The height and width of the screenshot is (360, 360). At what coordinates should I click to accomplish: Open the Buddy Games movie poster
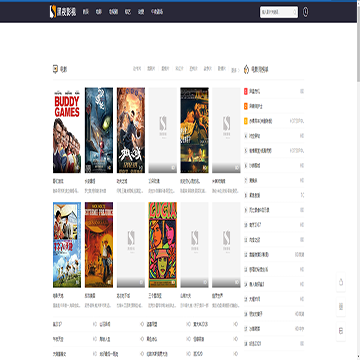(67, 130)
